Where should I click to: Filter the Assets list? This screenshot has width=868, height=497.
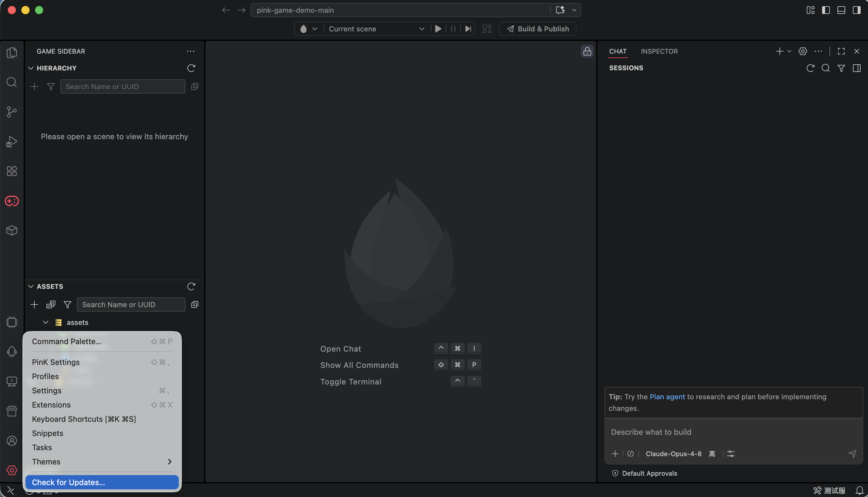(67, 304)
